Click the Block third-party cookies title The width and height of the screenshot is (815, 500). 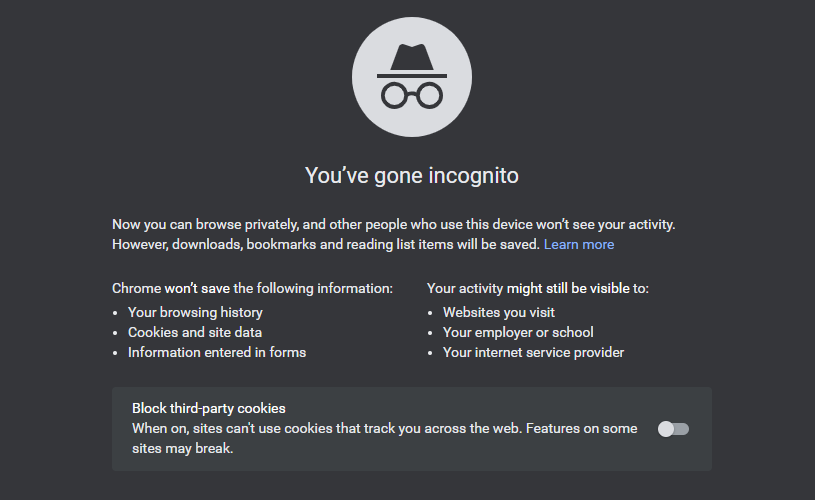[x=209, y=408]
